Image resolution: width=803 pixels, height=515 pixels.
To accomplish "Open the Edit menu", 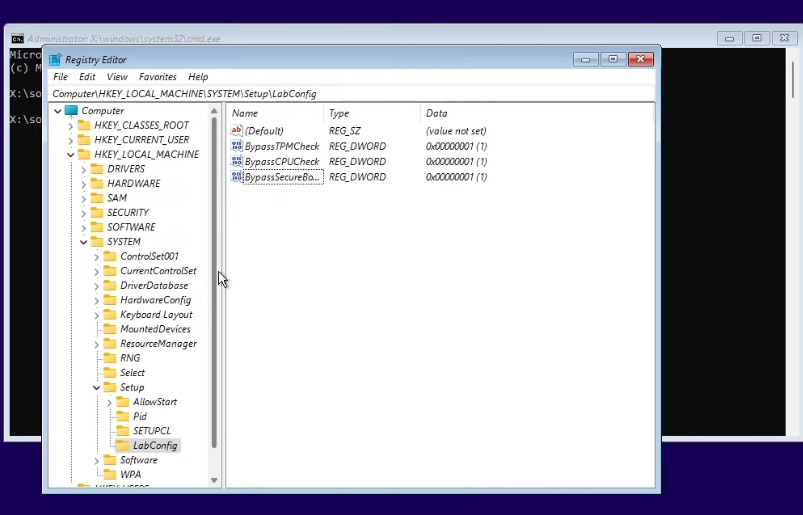I will tap(87, 77).
